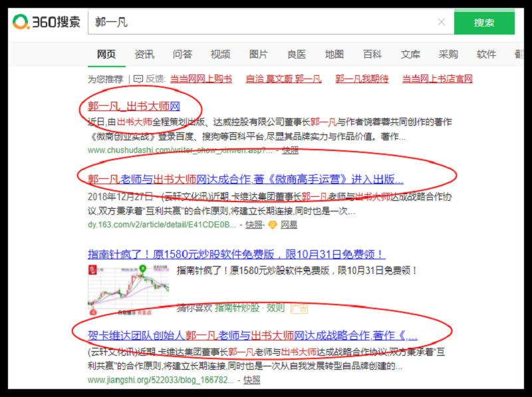Switch to the 百科 tab
This screenshot has height=397, width=532.
tap(372, 55)
